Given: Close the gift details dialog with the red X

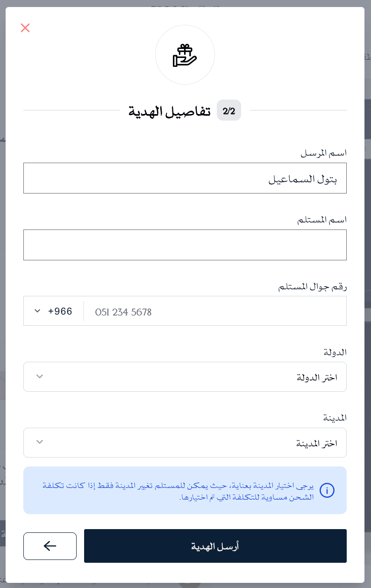Looking at the screenshot, I should click(x=25, y=28).
